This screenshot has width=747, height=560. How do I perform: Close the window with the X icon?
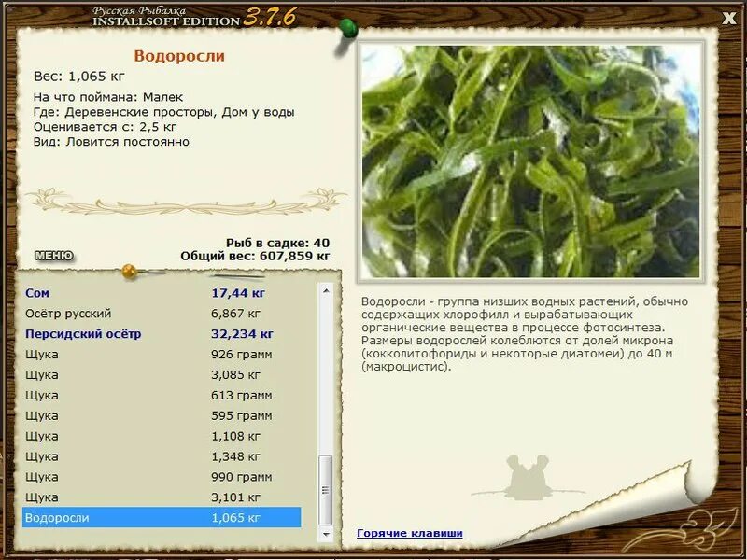click(x=729, y=19)
